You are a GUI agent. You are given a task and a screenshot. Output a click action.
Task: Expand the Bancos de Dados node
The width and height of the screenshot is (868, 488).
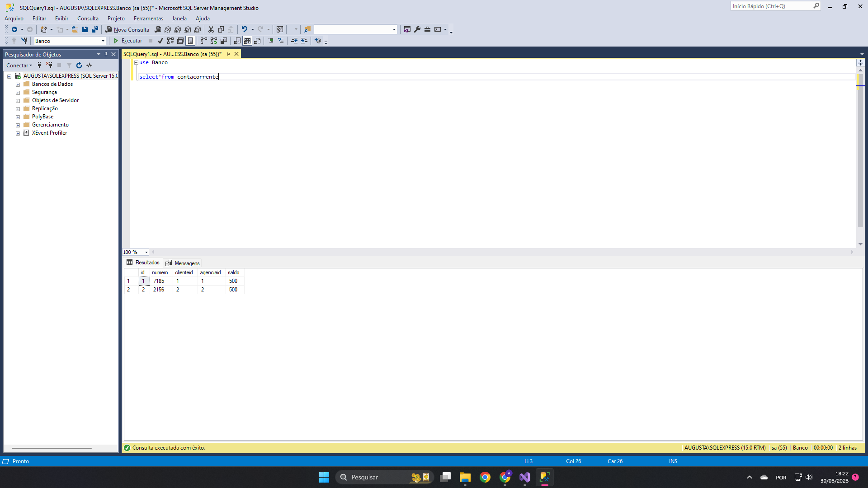(18, 84)
